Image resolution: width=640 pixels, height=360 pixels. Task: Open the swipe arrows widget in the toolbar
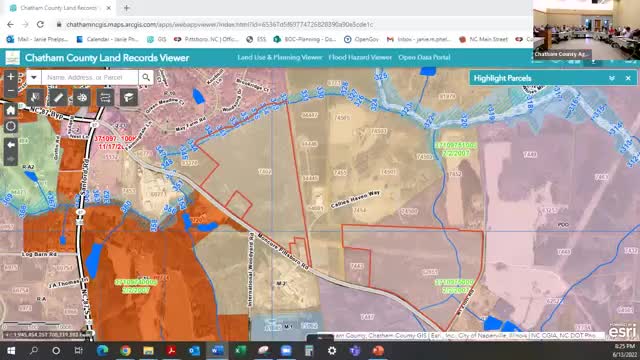click(x=105, y=98)
